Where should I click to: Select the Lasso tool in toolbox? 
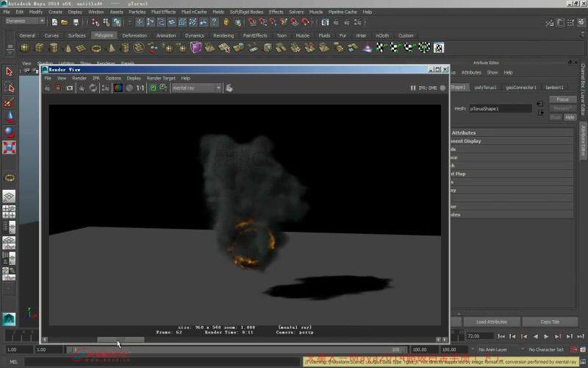click(x=9, y=87)
